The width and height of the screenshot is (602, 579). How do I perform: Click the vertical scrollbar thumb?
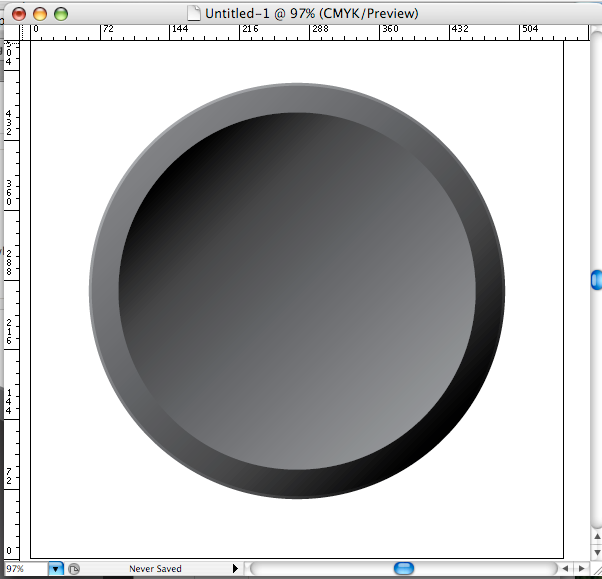pos(597,280)
